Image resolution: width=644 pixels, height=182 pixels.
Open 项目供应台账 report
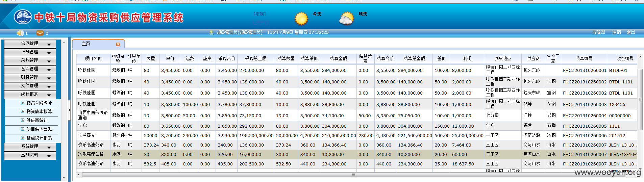(x=39, y=129)
